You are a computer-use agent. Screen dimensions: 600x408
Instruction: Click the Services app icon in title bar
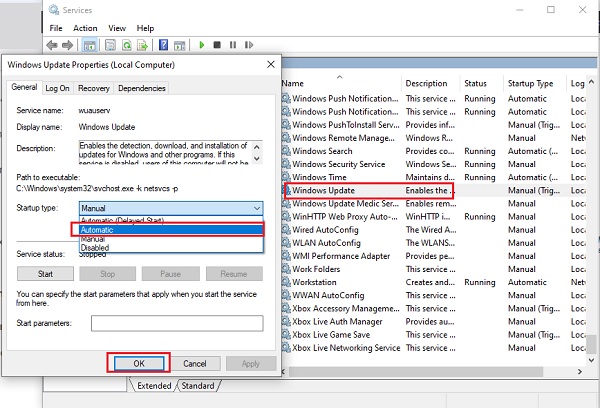pyautogui.click(x=54, y=10)
